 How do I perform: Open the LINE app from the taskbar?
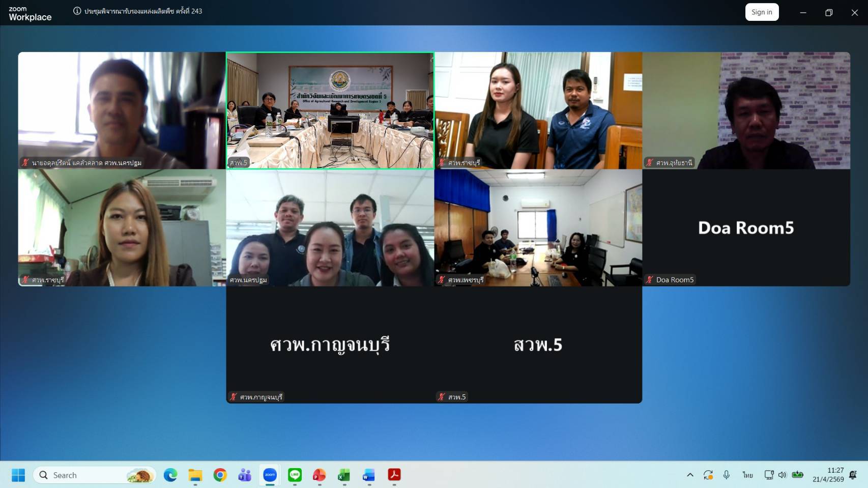[295, 475]
